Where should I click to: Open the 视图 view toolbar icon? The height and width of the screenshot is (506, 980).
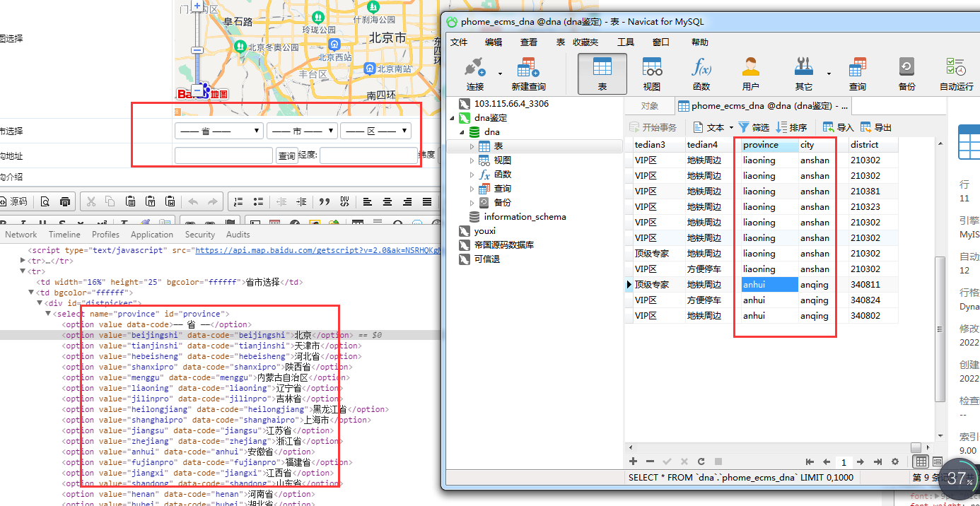click(x=652, y=73)
